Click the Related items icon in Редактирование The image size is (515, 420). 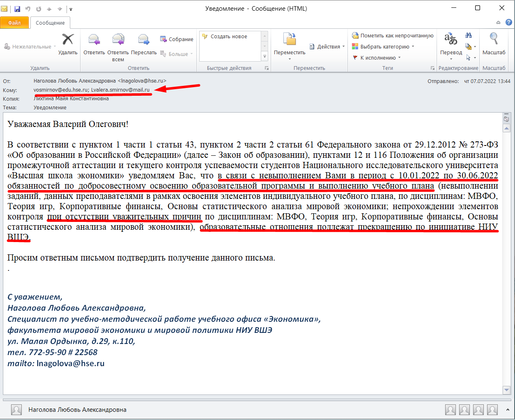[471, 46]
